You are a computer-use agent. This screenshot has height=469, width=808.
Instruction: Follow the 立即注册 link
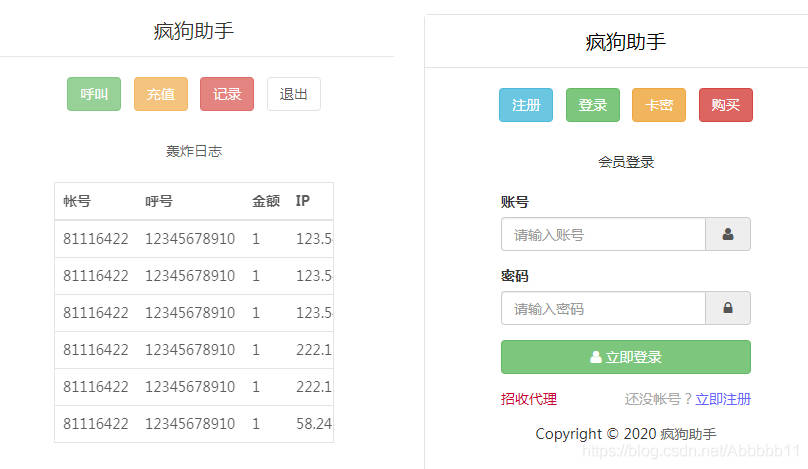click(x=723, y=399)
